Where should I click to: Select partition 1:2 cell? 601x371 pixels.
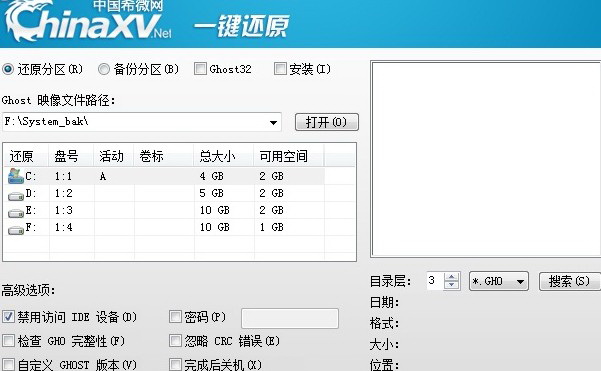(x=63, y=193)
